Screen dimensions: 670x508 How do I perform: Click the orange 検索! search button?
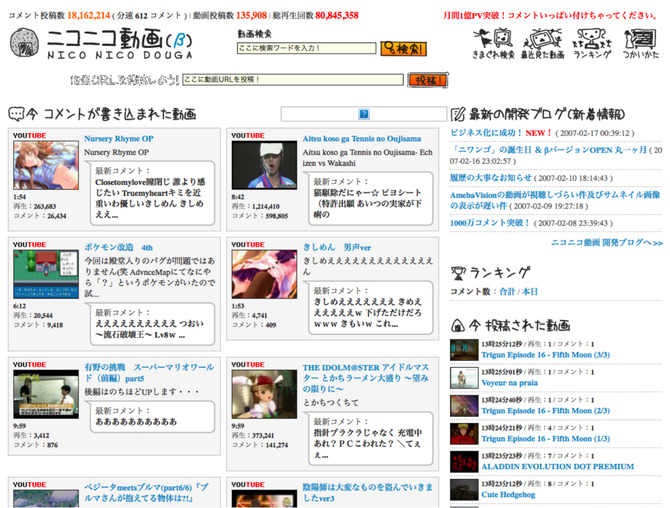pos(403,48)
